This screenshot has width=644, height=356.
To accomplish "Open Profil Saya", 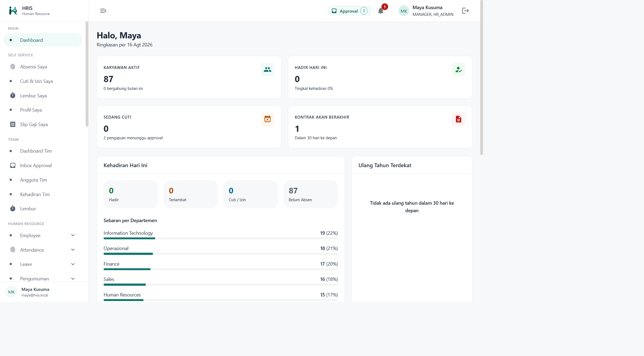I will (43, 110).
